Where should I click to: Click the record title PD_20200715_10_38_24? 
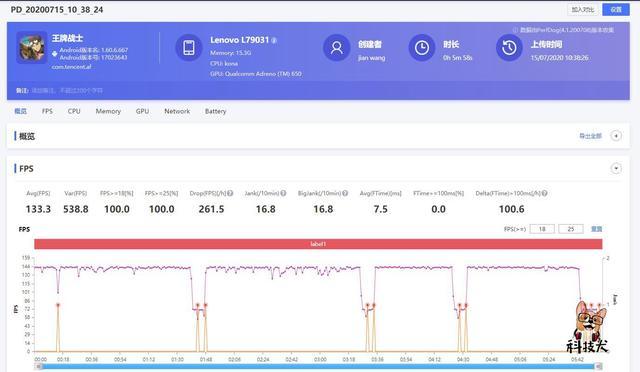[57, 9]
